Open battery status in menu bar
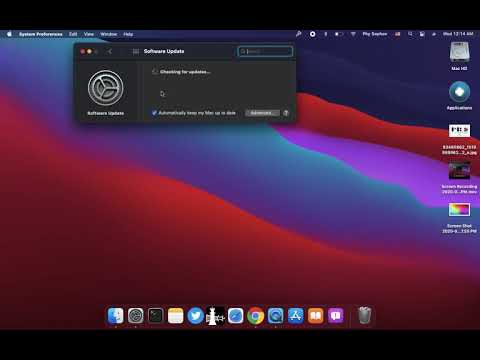Screen dimensions: 480x360 click(x=339, y=34)
